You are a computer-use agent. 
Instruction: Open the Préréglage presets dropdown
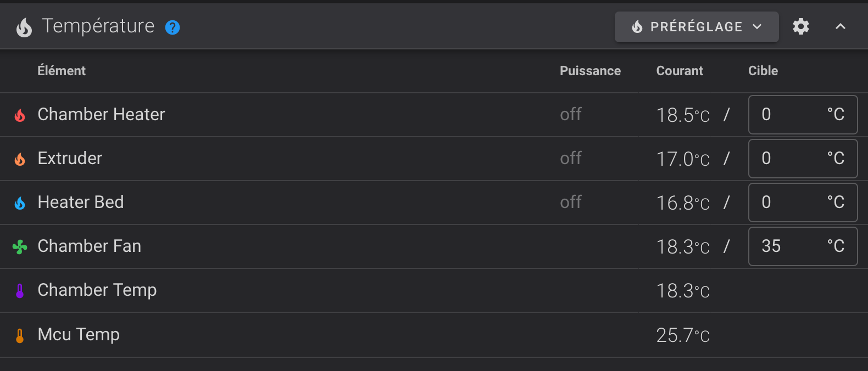click(x=697, y=27)
